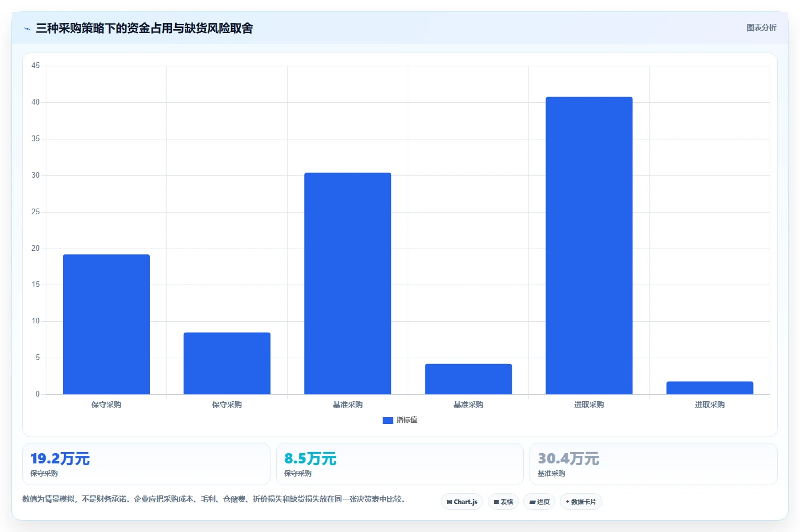Image resolution: width=800 pixels, height=532 pixels.
Task: Click the 保守采购 bar reaching about 8.5
Action: (227, 363)
